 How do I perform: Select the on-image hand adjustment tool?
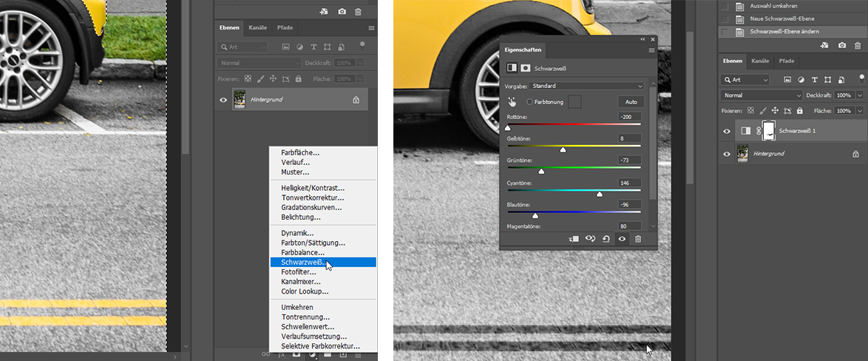512,102
